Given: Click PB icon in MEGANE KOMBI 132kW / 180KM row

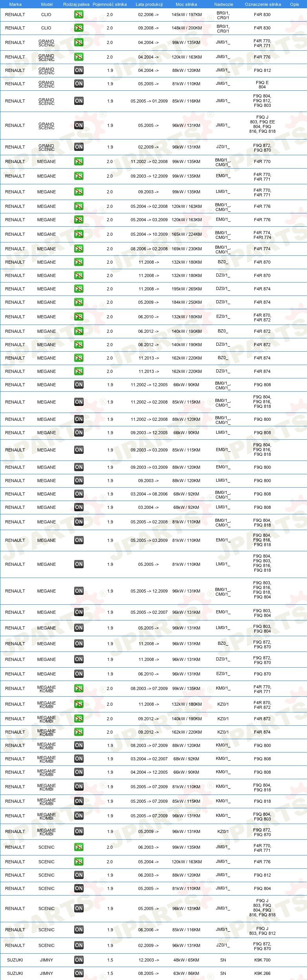Looking at the screenshot, I should (79, 704).
